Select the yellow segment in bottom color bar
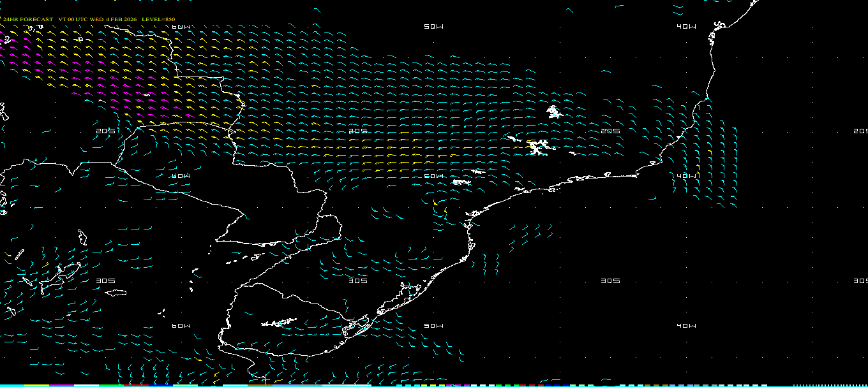Screen dimensions: 868x387 coord(37,385)
